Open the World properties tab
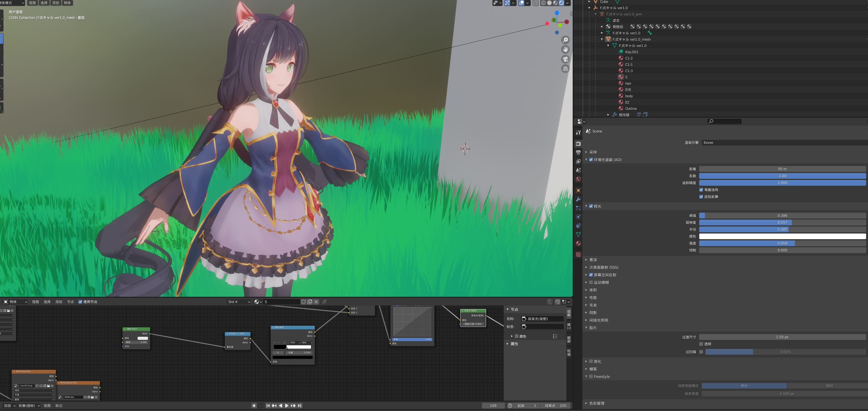Viewport: 868px width, 411px height. (578, 179)
